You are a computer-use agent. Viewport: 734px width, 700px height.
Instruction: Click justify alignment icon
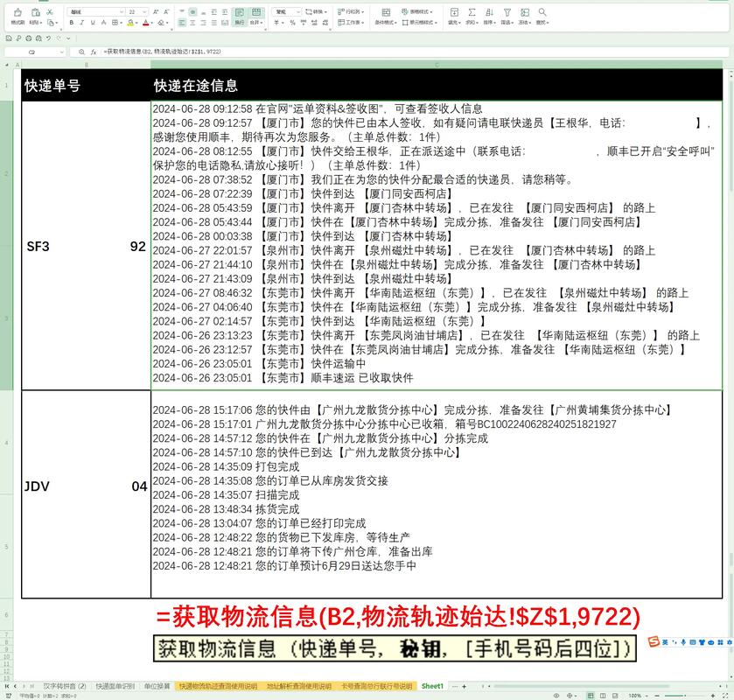(x=214, y=23)
